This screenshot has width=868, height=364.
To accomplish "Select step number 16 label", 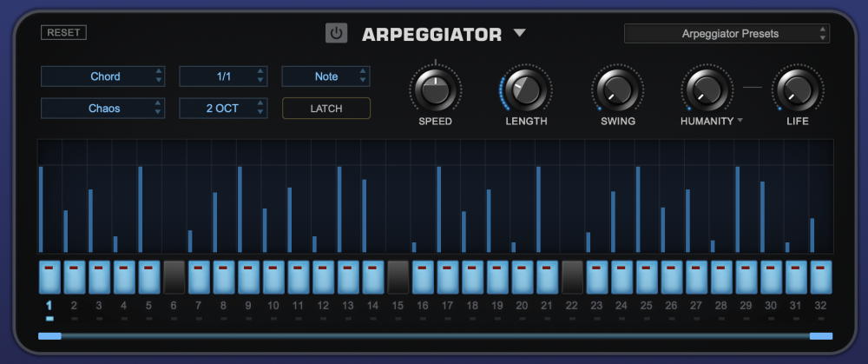I will click(423, 305).
